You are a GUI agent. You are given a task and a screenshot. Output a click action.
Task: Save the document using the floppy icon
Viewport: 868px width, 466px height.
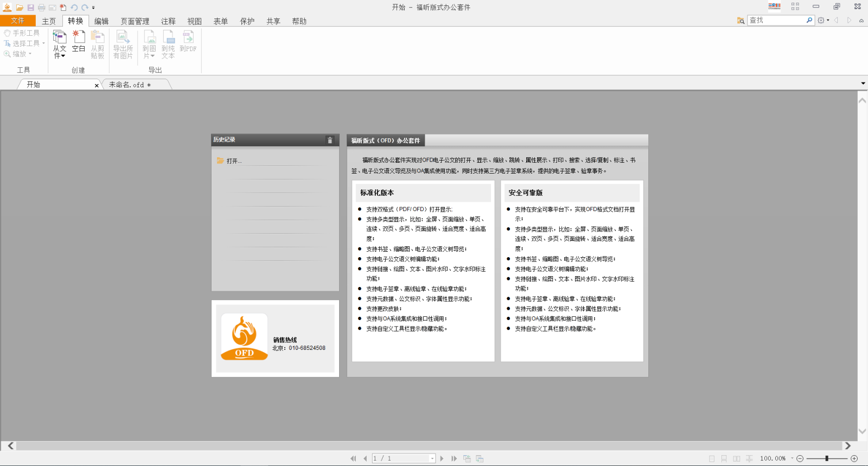click(31, 8)
